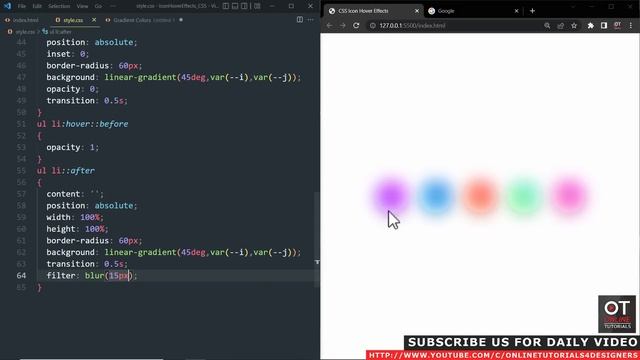Click 'inset: 0;' code line

67,54
